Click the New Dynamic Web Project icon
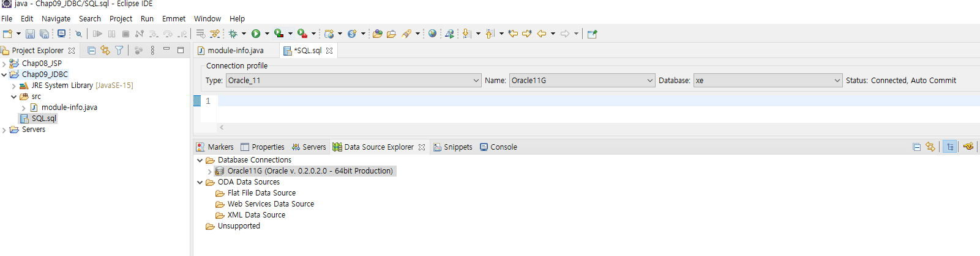The height and width of the screenshot is (256, 980). click(x=329, y=34)
